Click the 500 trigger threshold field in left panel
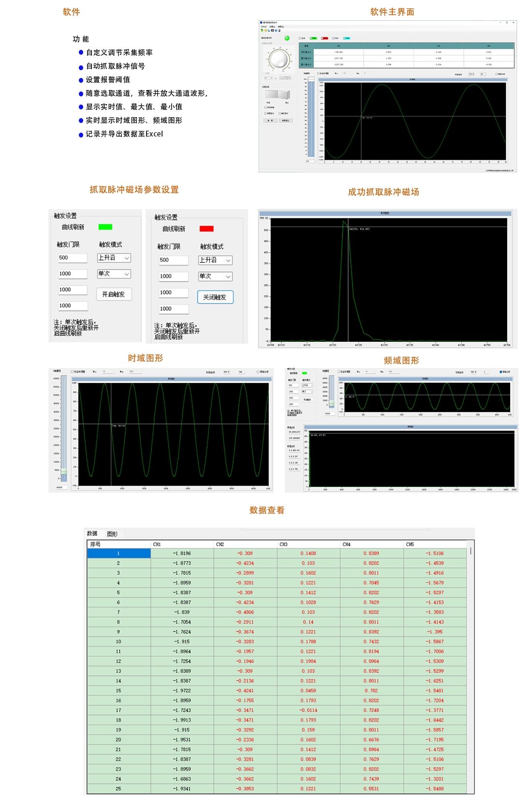Viewport: 532px width, 806px height. click(73, 258)
